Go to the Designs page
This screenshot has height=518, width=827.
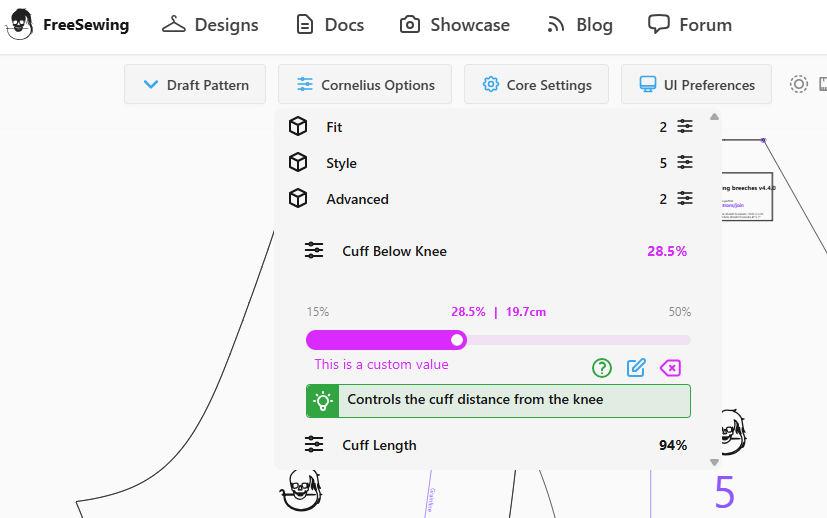click(211, 25)
